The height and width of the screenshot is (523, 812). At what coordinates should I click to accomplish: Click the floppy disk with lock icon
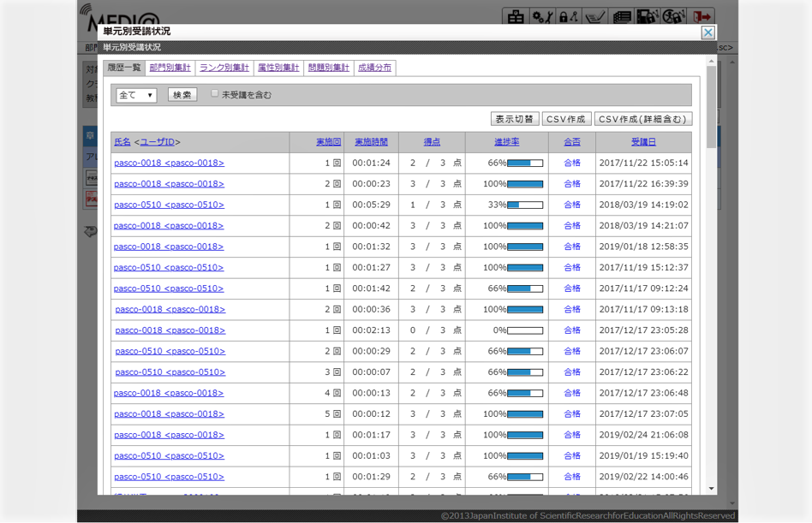point(648,16)
